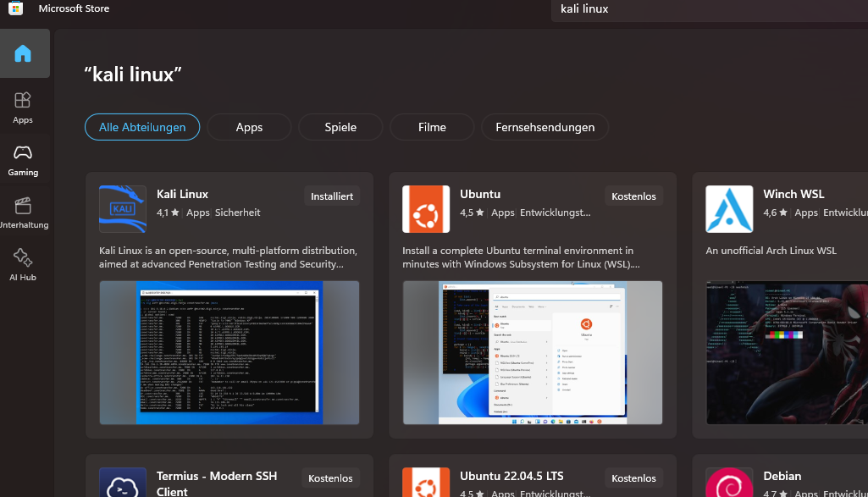This screenshot has width=868, height=497.
Task: Open the AI Hub sidebar icon
Action: click(x=23, y=264)
